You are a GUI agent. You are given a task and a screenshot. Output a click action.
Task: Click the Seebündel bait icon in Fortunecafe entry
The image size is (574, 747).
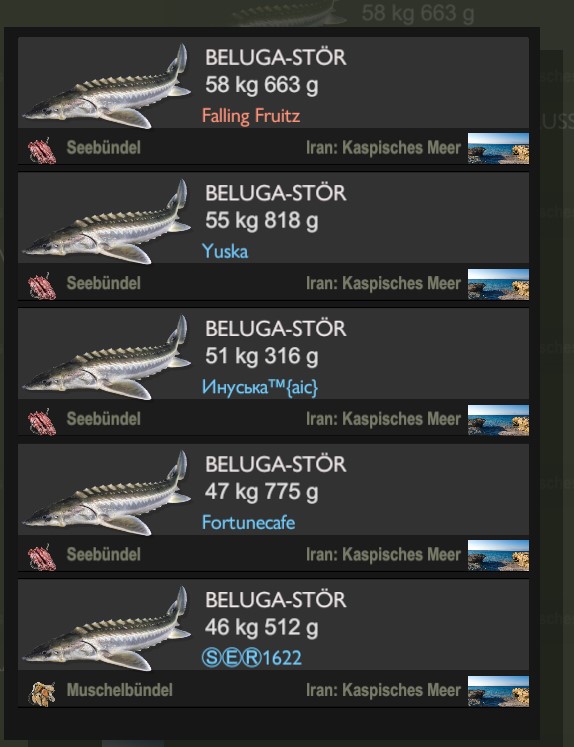[x=42, y=557]
